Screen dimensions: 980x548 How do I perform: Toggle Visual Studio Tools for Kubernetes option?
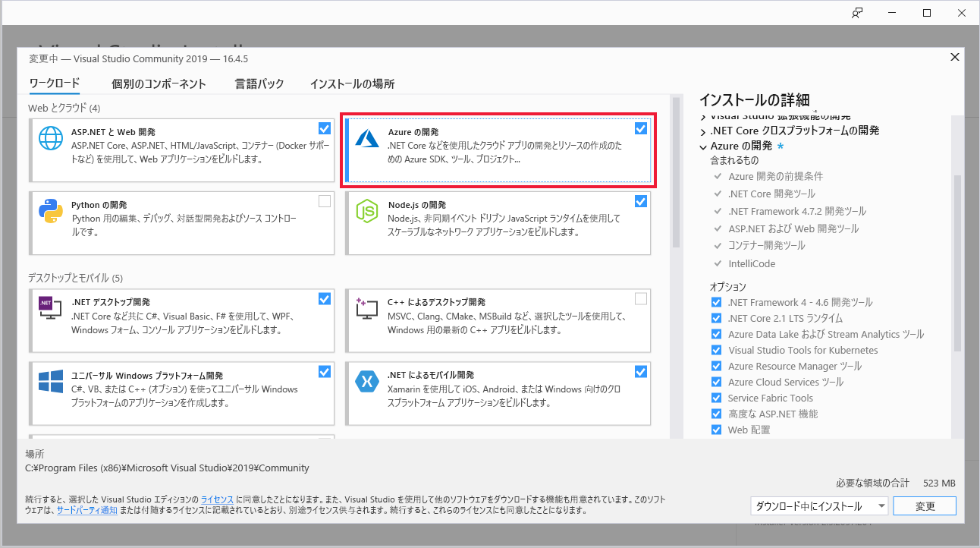pos(717,350)
